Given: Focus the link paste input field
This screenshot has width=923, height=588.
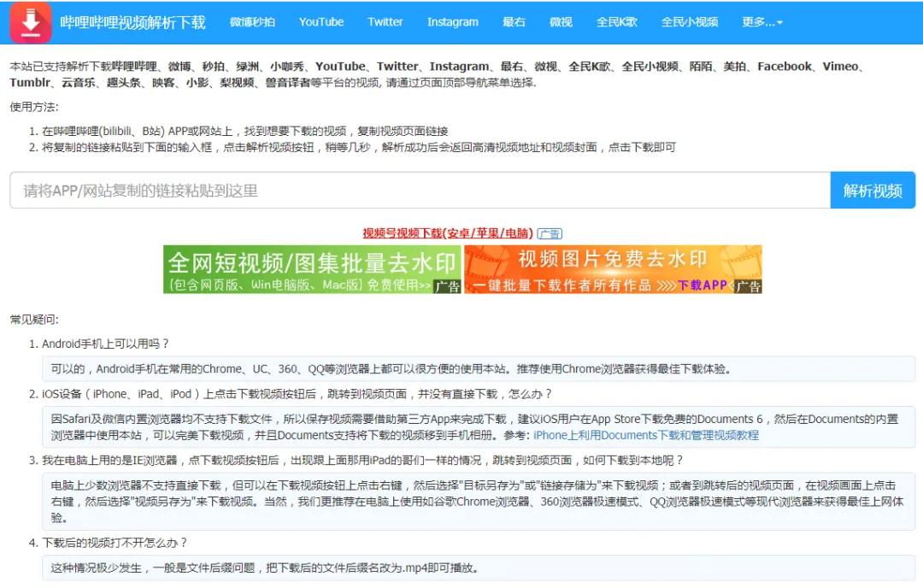Looking at the screenshot, I should tap(420, 191).
